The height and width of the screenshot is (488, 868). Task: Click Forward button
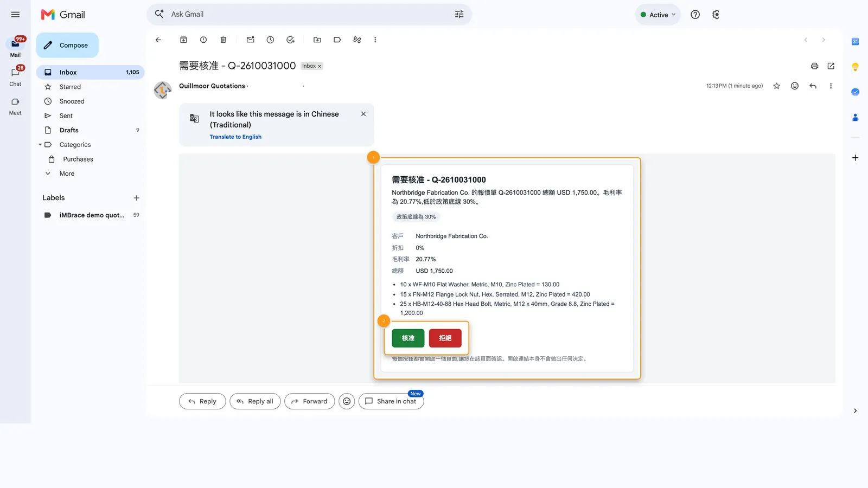point(309,401)
